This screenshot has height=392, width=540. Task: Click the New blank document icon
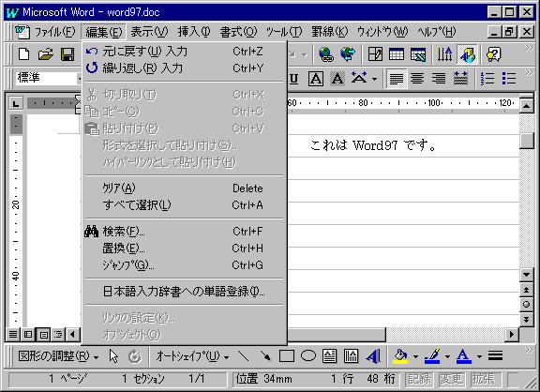[x=23, y=54]
